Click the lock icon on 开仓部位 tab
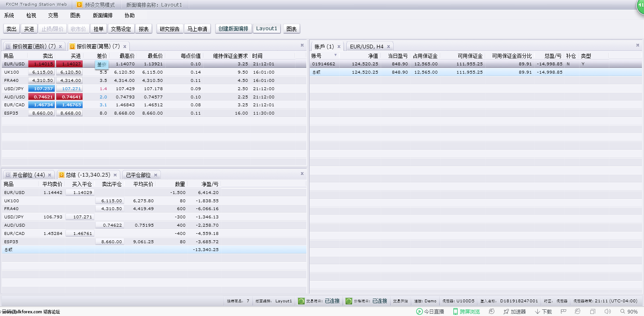This screenshot has width=644, height=316. pos(8,175)
